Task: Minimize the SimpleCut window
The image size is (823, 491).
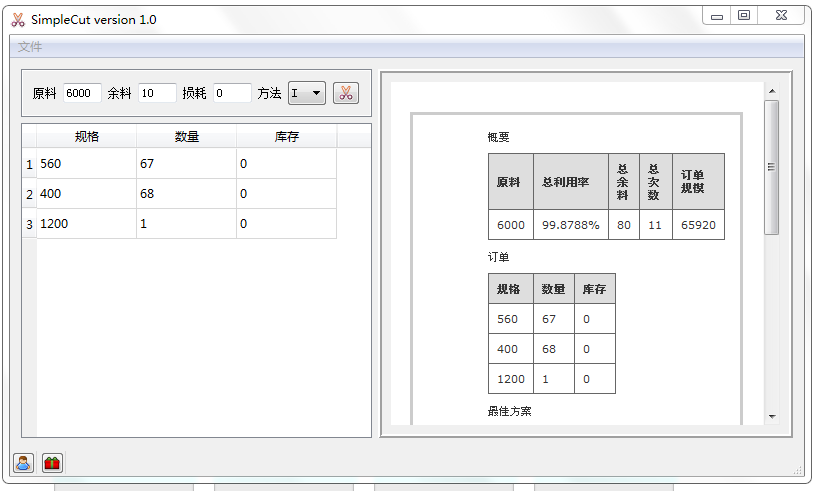Action: [717, 16]
